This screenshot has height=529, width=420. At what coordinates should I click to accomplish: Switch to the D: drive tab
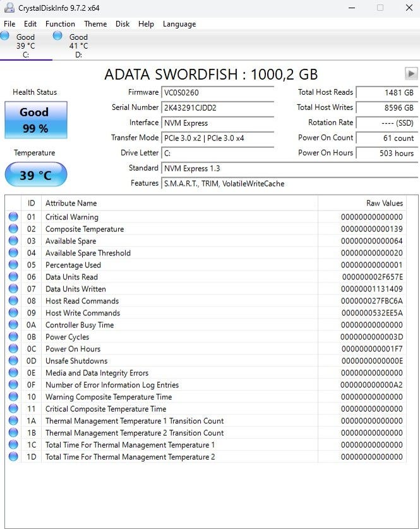coord(78,46)
